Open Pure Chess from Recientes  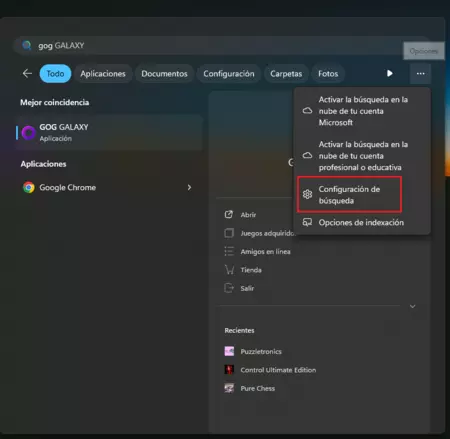tap(258, 388)
